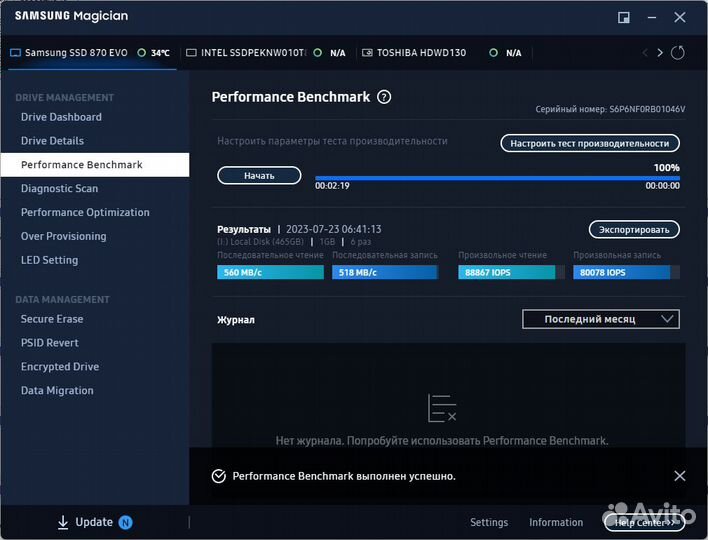This screenshot has height=540, width=708.
Task: Open Encrypted Drive
Action: coord(60,367)
